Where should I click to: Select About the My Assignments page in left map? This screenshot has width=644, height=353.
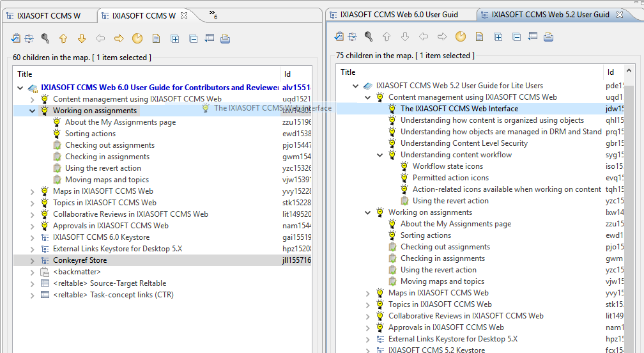click(x=120, y=122)
